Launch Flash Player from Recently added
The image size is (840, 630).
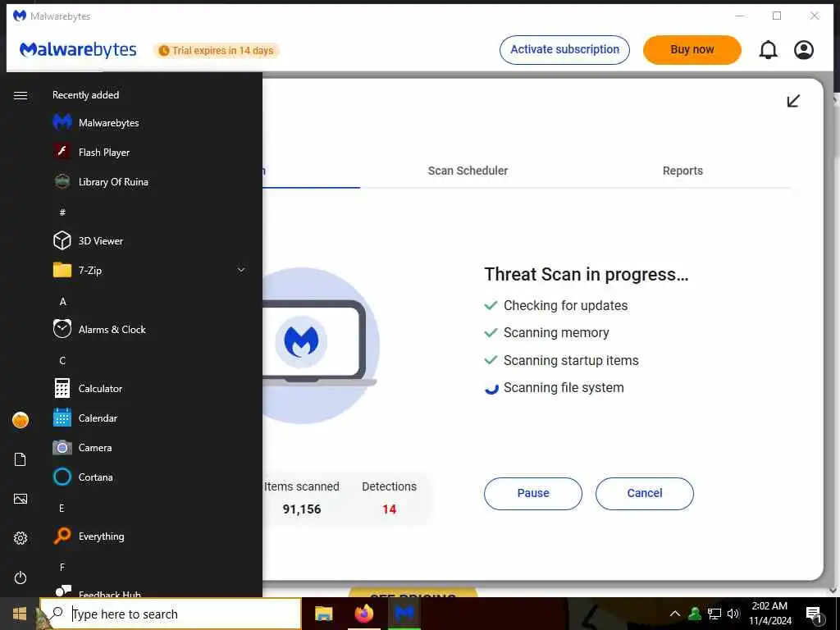pos(149,152)
